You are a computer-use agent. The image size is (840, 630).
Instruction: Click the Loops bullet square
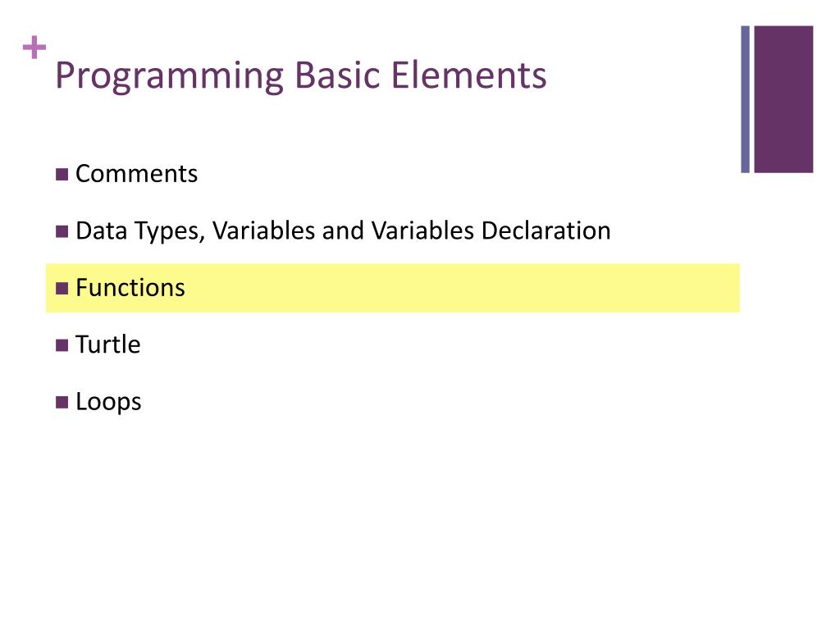pyautogui.click(x=62, y=402)
